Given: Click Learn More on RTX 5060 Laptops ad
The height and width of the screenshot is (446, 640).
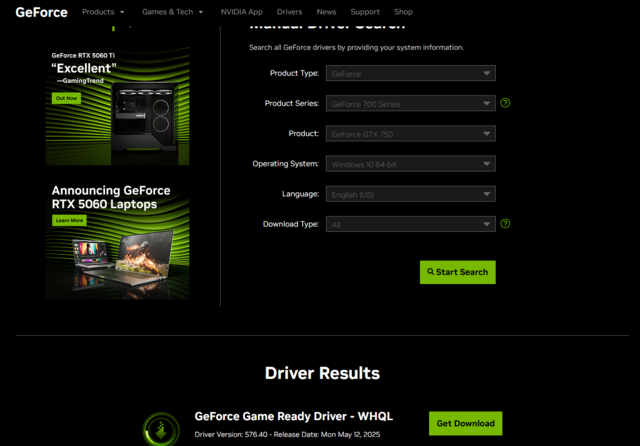Looking at the screenshot, I should [70, 220].
